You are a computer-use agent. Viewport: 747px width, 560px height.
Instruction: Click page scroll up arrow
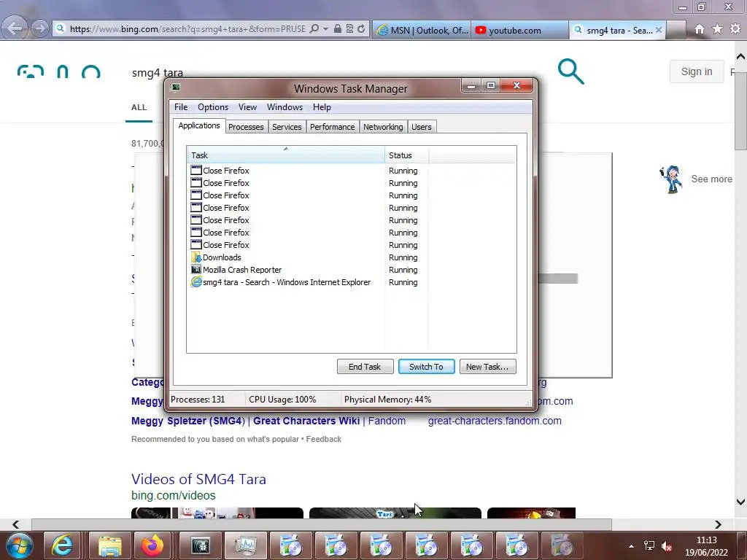tap(741, 57)
